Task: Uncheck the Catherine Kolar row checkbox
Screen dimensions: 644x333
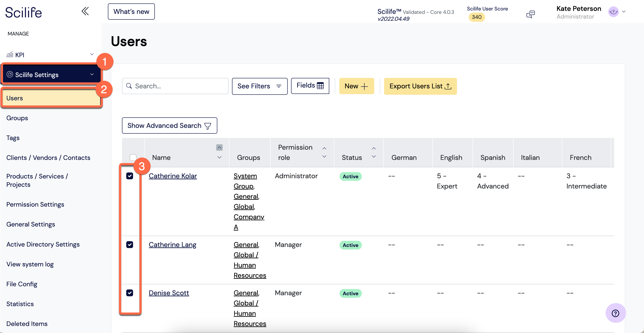Action: click(129, 176)
